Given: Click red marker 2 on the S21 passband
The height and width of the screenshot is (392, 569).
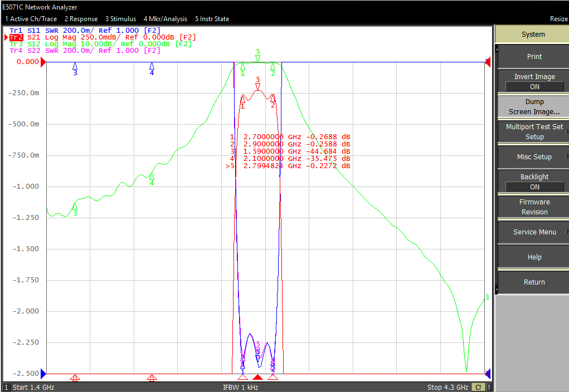Looking at the screenshot, I should pos(273,101).
